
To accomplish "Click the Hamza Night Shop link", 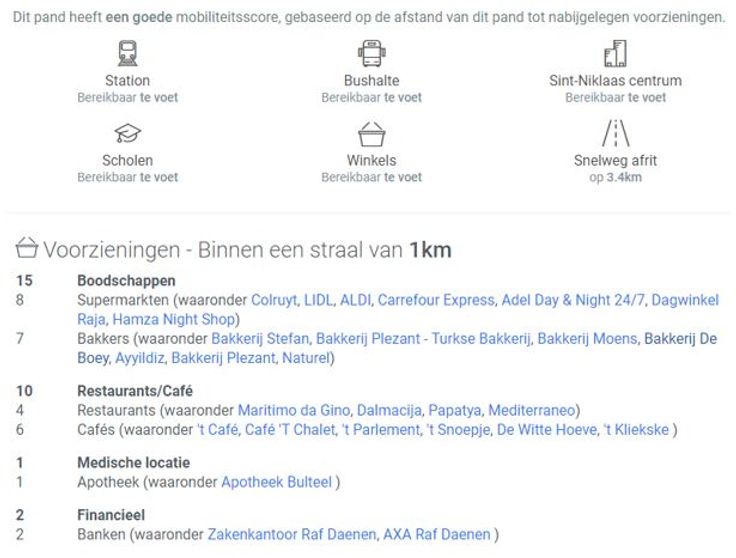I will 172,320.
